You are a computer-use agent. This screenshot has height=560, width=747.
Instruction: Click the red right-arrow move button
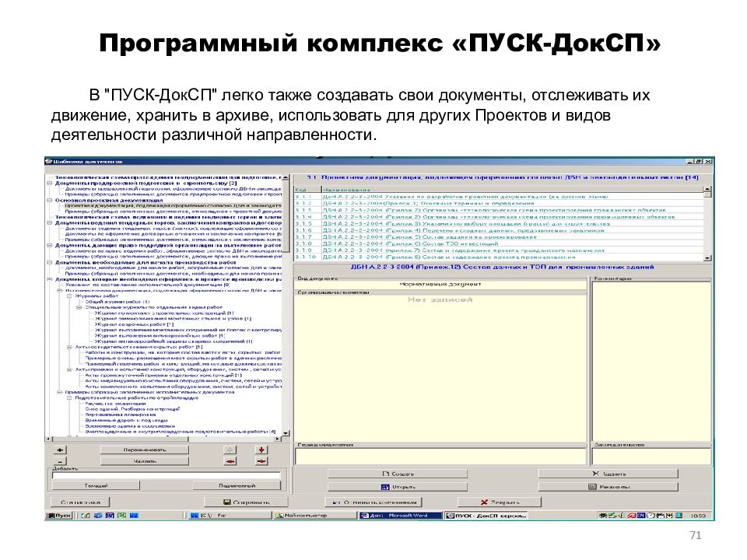[x=261, y=461]
